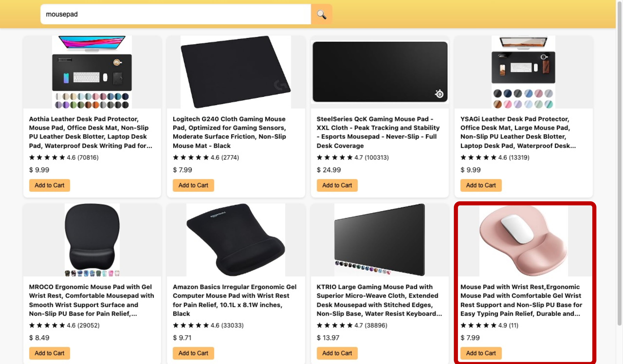
Task: Open the Logitech G240 product image
Action: (236, 72)
